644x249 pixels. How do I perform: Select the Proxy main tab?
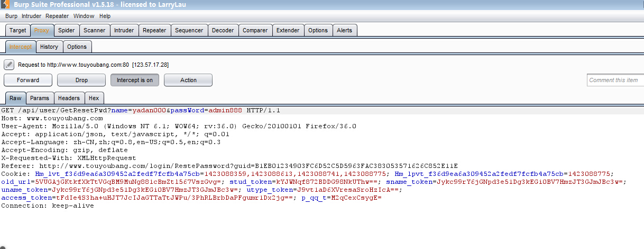click(x=42, y=30)
